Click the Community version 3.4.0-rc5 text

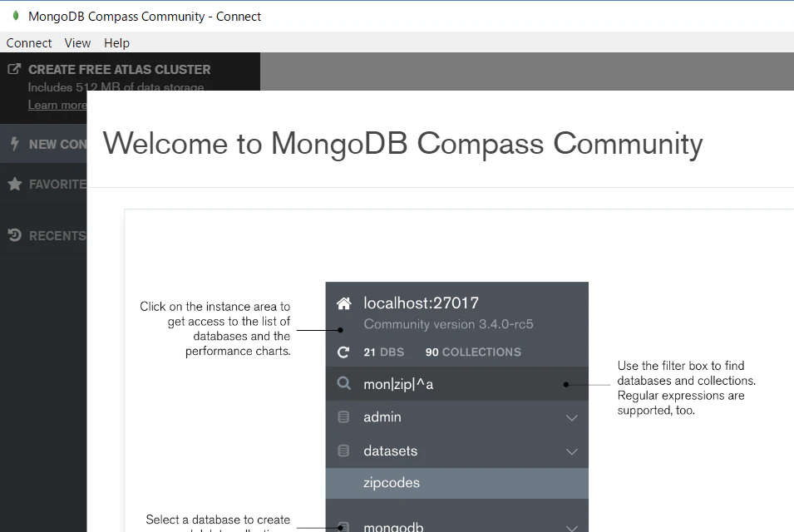click(448, 324)
